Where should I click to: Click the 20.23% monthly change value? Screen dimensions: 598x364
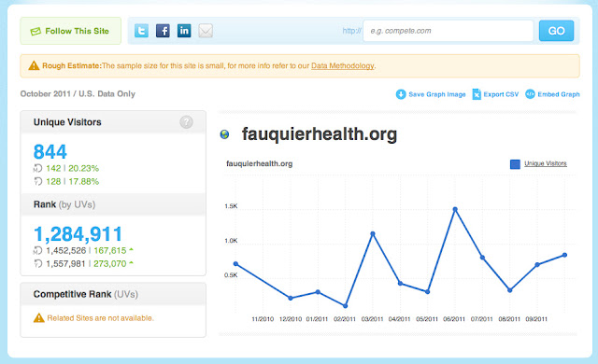[83, 168]
